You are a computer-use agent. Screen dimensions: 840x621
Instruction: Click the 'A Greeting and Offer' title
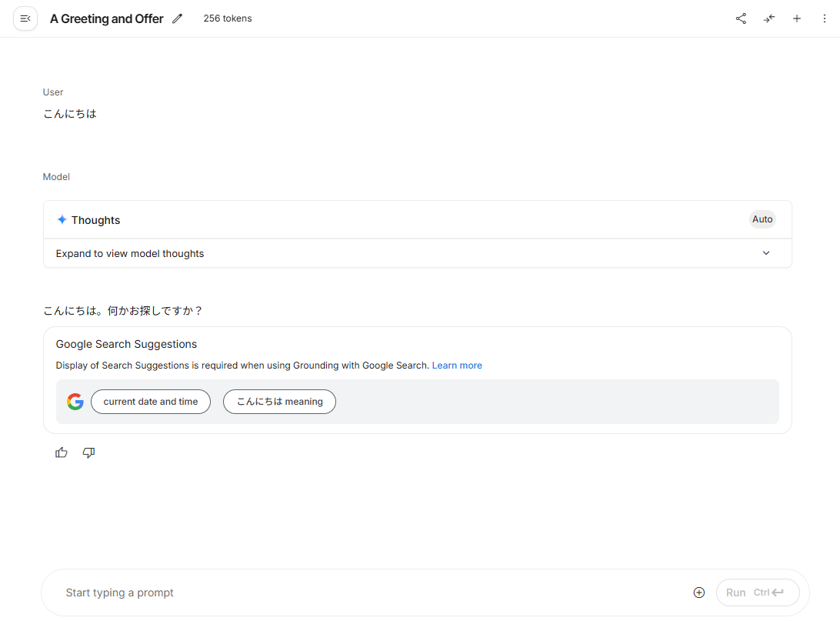tap(107, 18)
